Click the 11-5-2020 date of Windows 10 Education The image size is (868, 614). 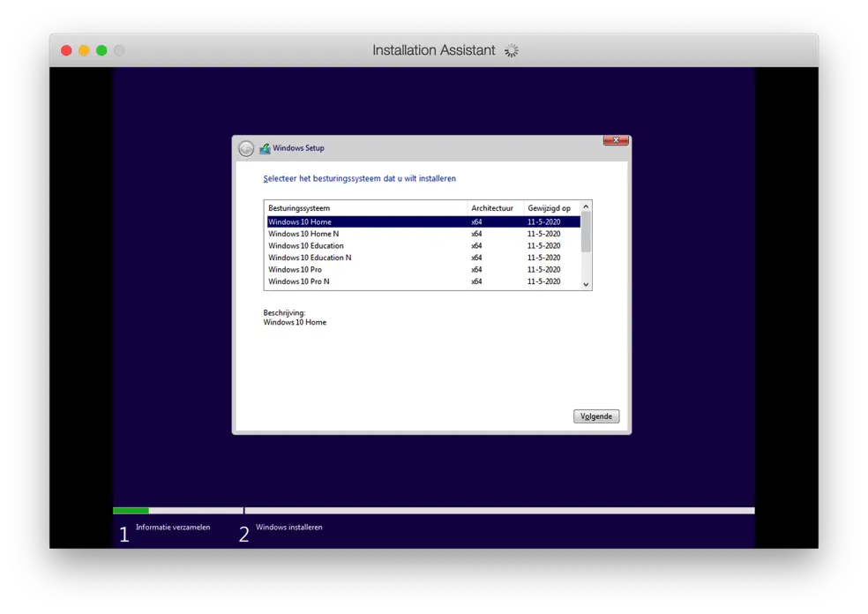543,246
